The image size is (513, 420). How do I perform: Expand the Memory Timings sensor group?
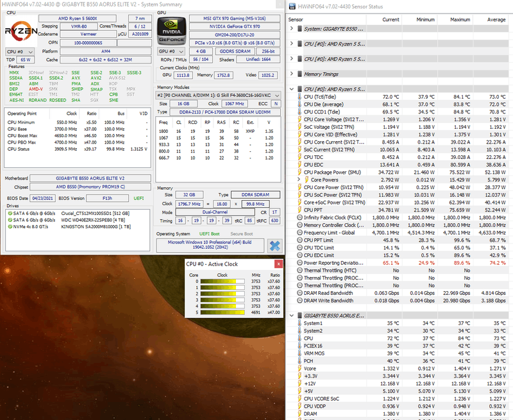coord(292,74)
